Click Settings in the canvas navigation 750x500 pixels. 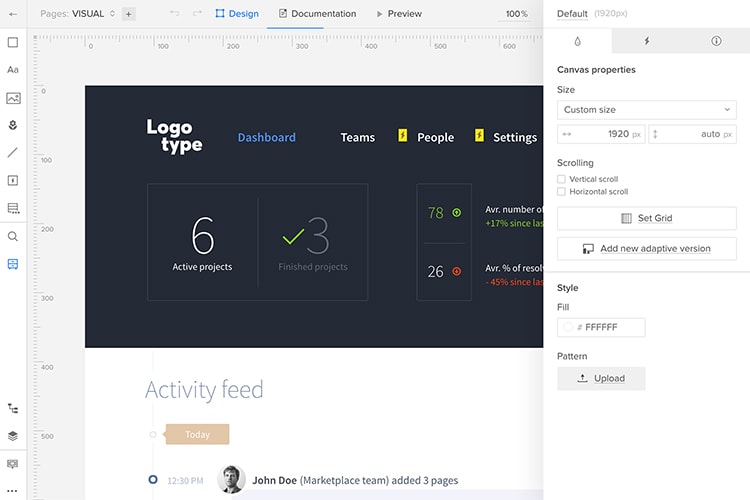pyautogui.click(x=515, y=137)
